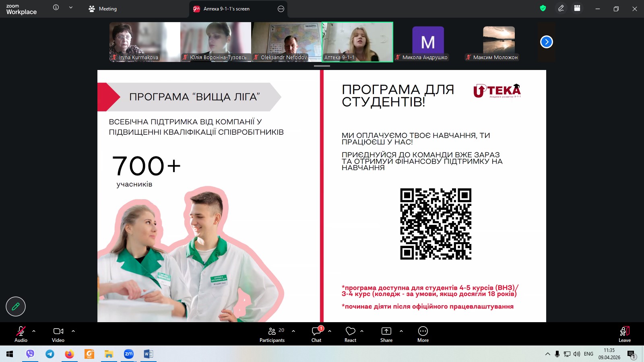Viewport: 644px width, 362px height.
Task: Click the Share screen button
Action: click(x=386, y=334)
